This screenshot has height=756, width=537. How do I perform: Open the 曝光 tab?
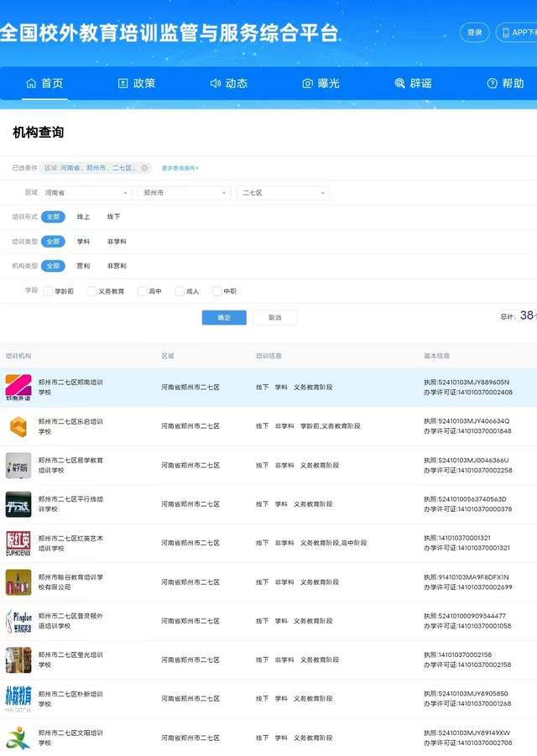[x=321, y=83]
